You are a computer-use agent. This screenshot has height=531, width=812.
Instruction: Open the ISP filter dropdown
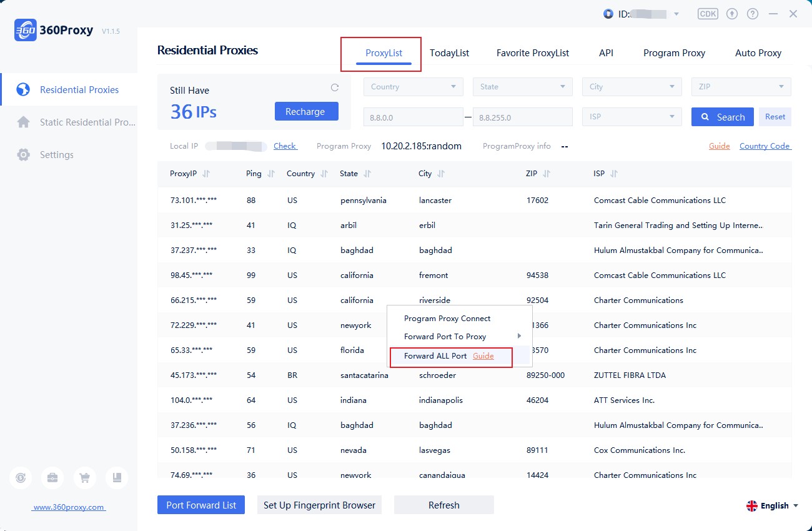pyautogui.click(x=632, y=117)
